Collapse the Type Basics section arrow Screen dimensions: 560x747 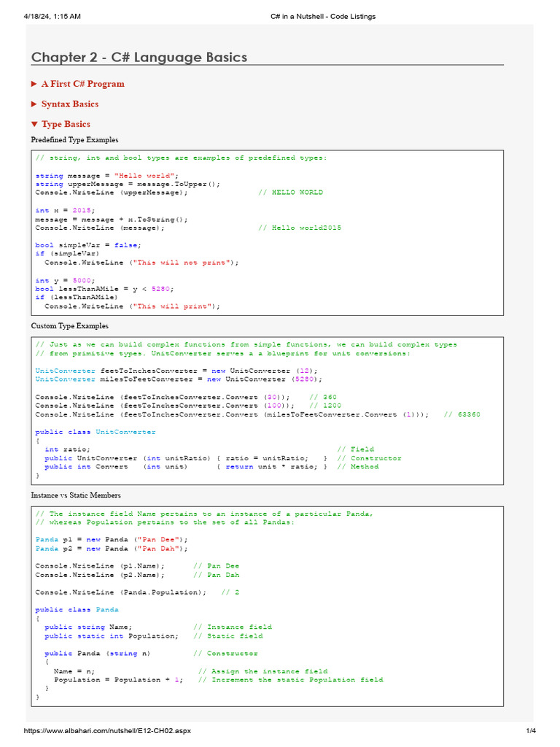pyautogui.click(x=34, y=125)
